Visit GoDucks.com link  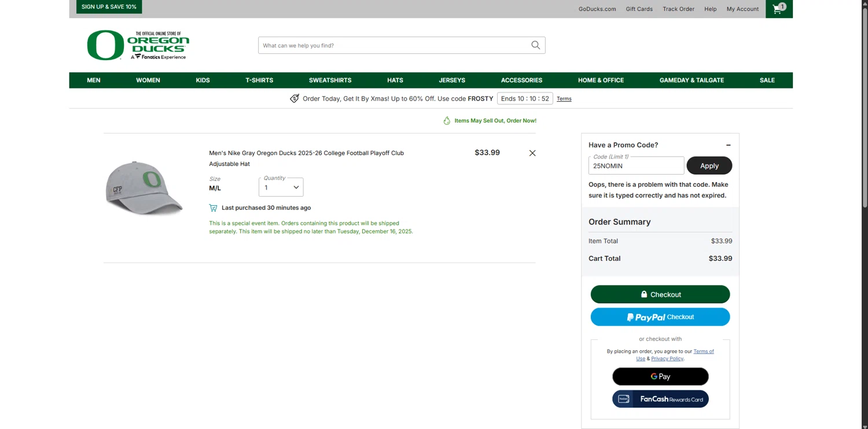pos(597,9)
